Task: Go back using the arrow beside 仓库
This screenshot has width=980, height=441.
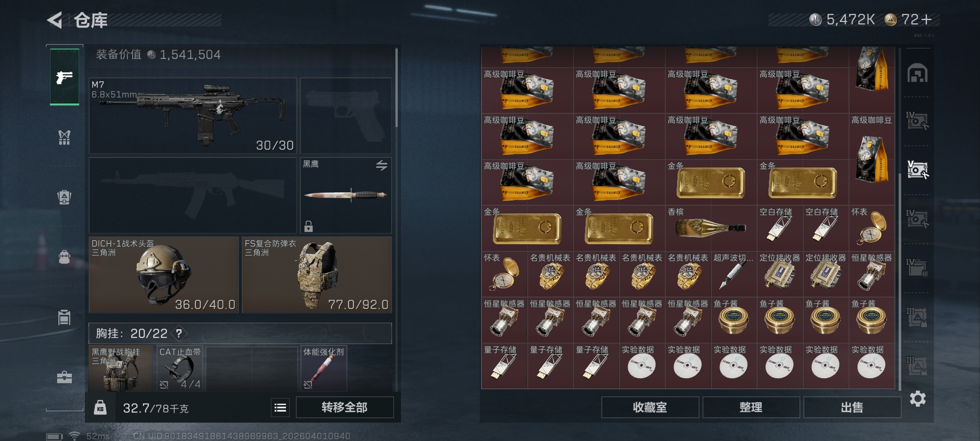Action: tap(55, 20)
